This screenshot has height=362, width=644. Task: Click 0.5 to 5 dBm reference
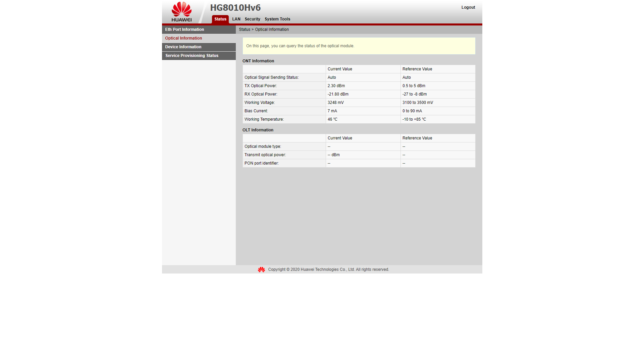click(414, 86)
